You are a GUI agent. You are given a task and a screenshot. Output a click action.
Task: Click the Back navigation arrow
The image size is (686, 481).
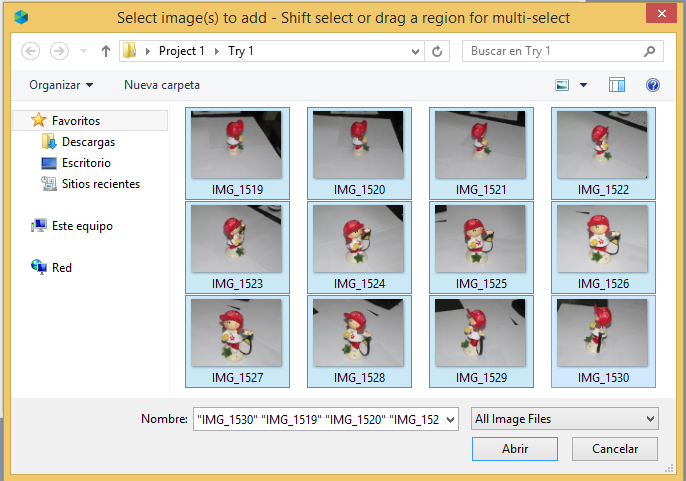[x=31, y=51]
